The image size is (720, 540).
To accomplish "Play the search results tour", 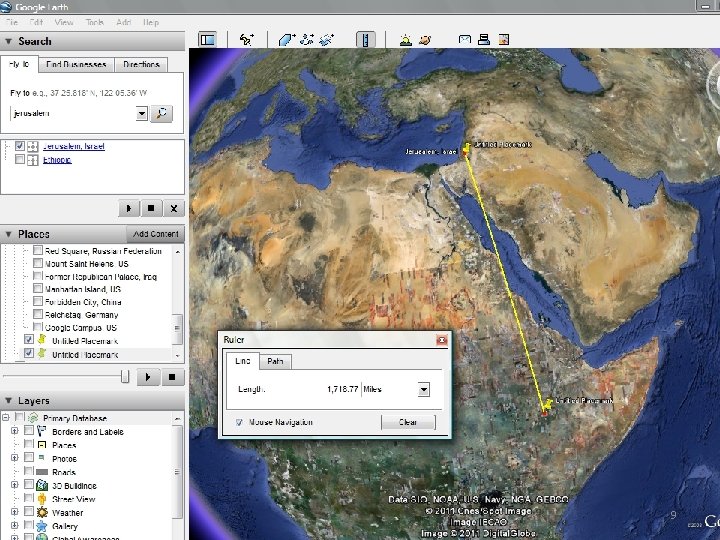I will 129,208.
